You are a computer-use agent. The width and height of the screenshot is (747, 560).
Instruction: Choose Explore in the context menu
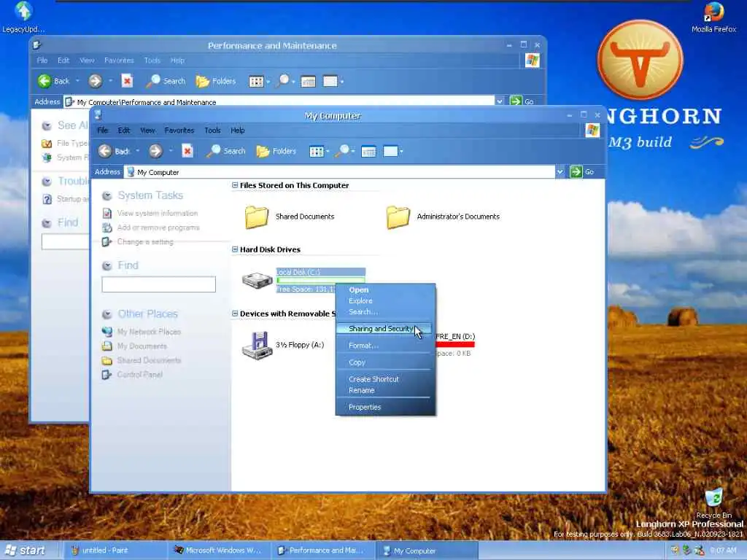pos(385,300)
